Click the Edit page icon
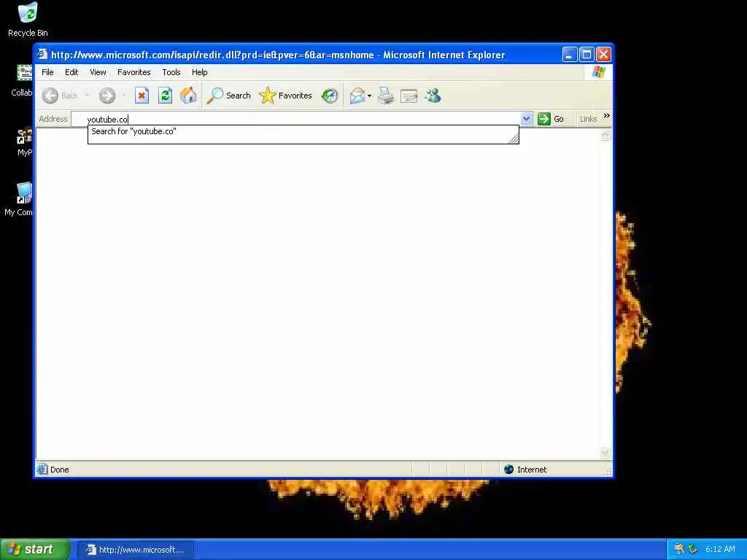 [x=409, y=96]
